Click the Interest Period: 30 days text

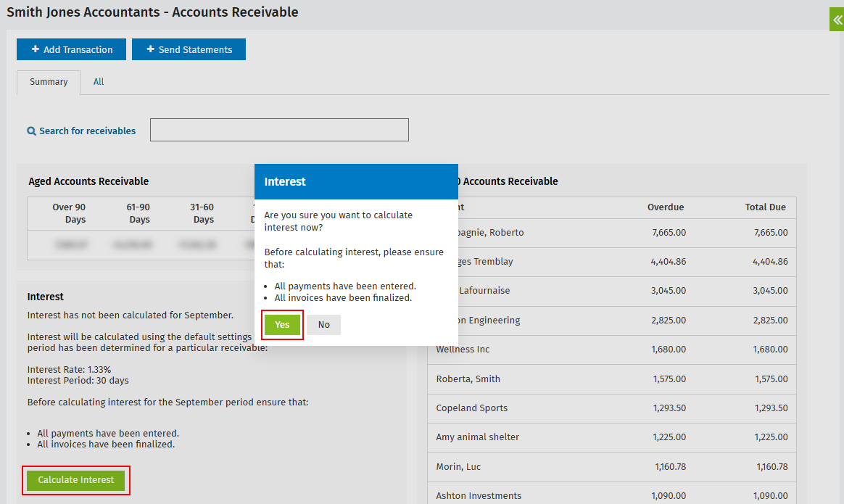pos(78,381)
